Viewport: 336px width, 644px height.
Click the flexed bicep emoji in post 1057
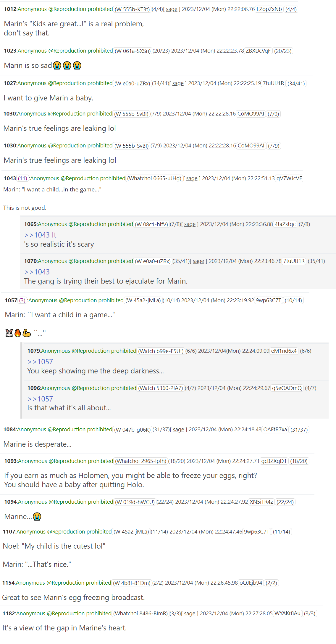pyautogui.click(x=27, y=333)
